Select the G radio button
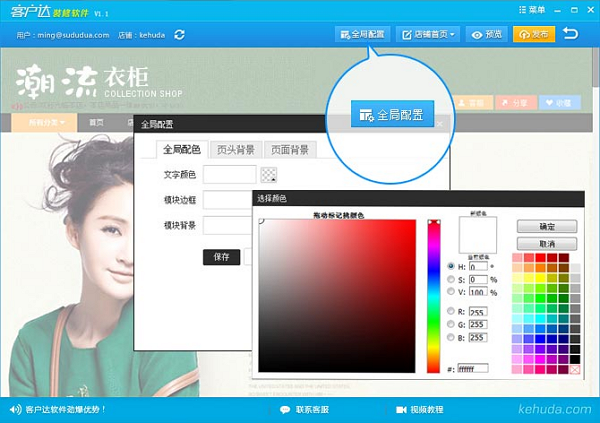The height and width of the screenshot is (423, 600). 451,324
